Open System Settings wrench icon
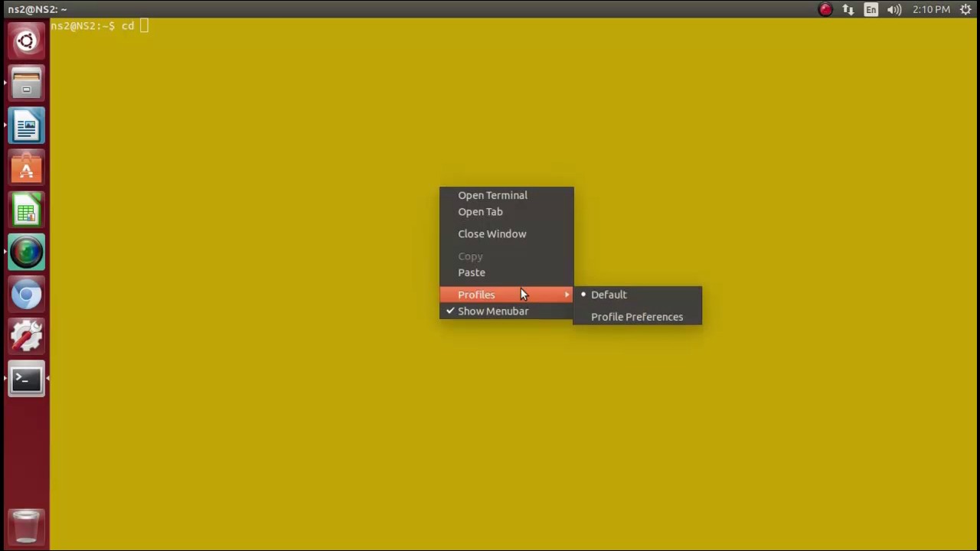Viewport: 980px width, 551px height. tap(26, 337)
